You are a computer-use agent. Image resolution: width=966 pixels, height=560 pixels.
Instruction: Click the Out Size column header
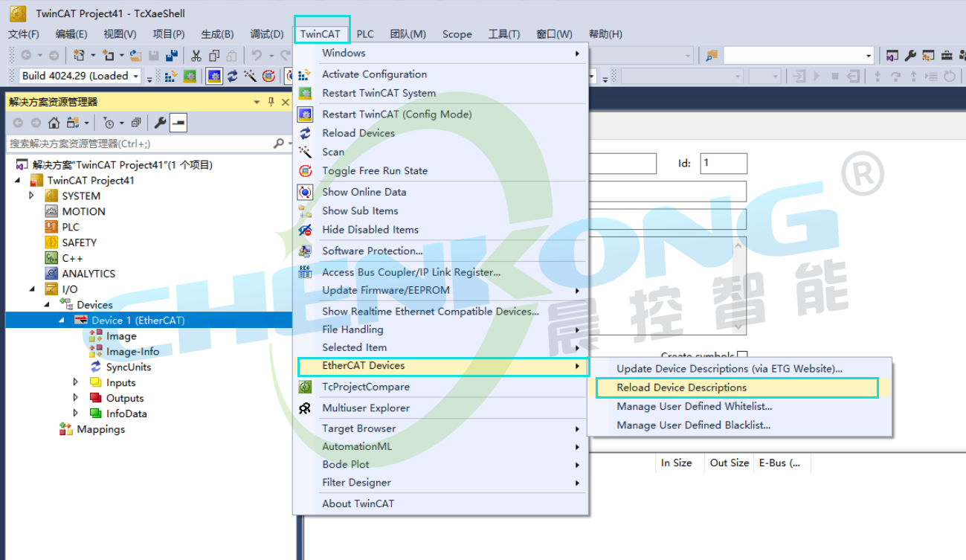(729, 463)
